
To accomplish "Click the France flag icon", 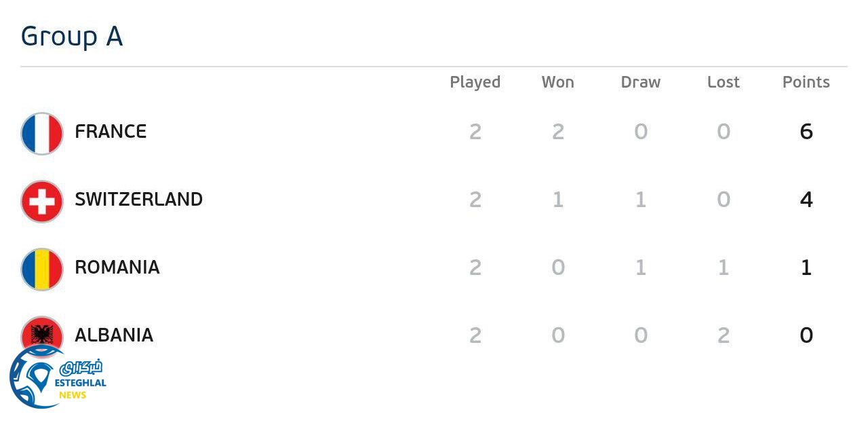I will pos(42,133).
